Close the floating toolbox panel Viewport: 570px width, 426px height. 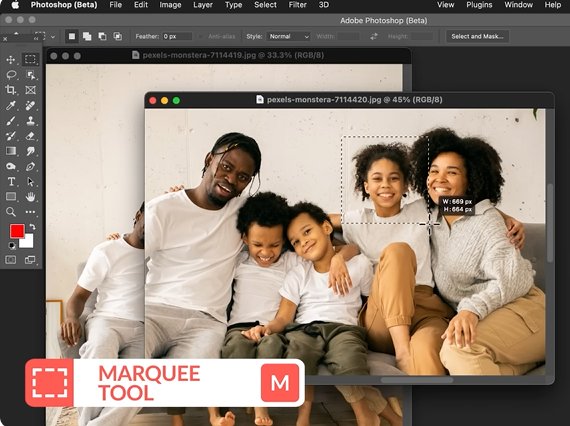(5, 39)
